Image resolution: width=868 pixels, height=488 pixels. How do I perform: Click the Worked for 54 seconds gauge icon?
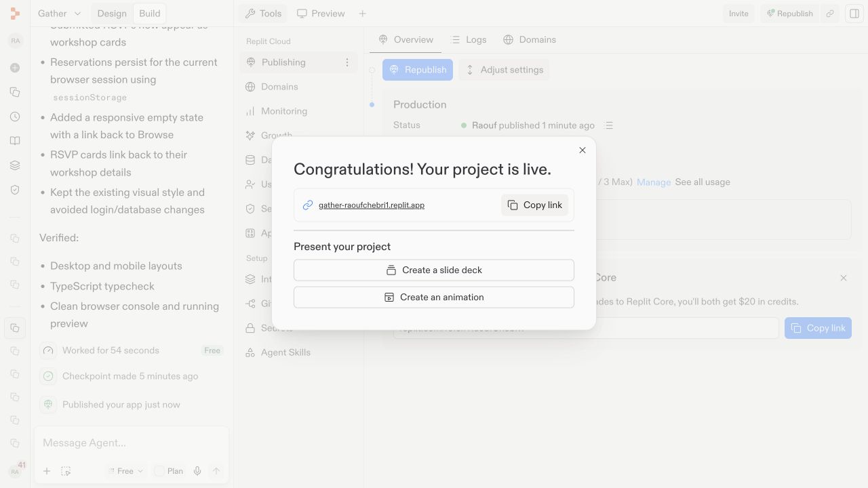tap(48, 350)
